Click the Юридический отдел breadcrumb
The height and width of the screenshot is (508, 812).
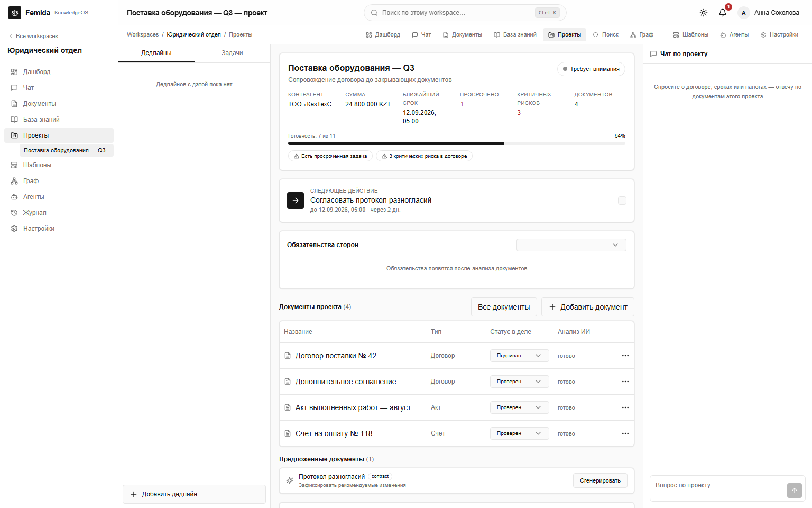coord(194,35)
